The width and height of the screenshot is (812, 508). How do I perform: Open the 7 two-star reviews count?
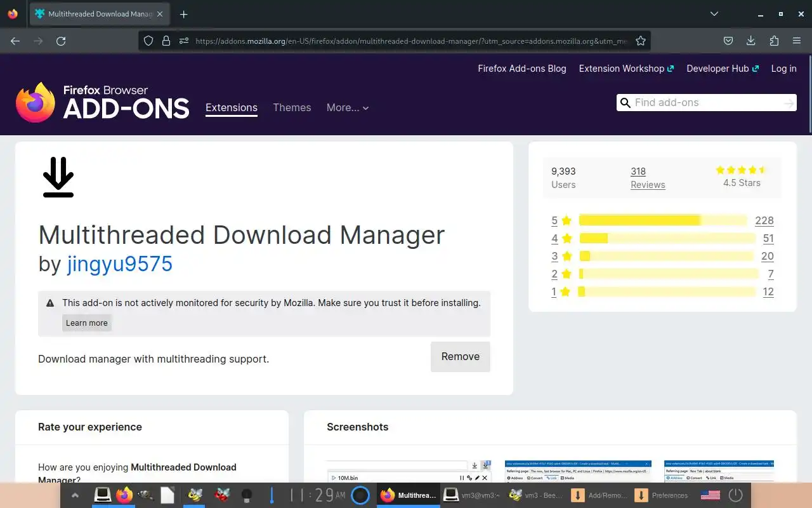(x=771, y=274)
